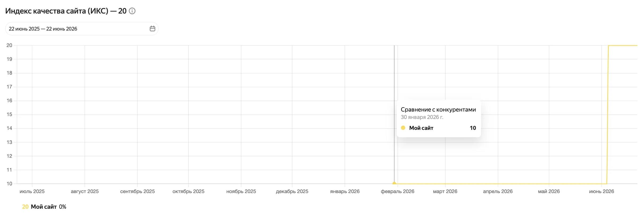The height and width of the screenshot is (213, 644).
Task: Click the сентябрь 2025 axis label
Action: [137, 191]
